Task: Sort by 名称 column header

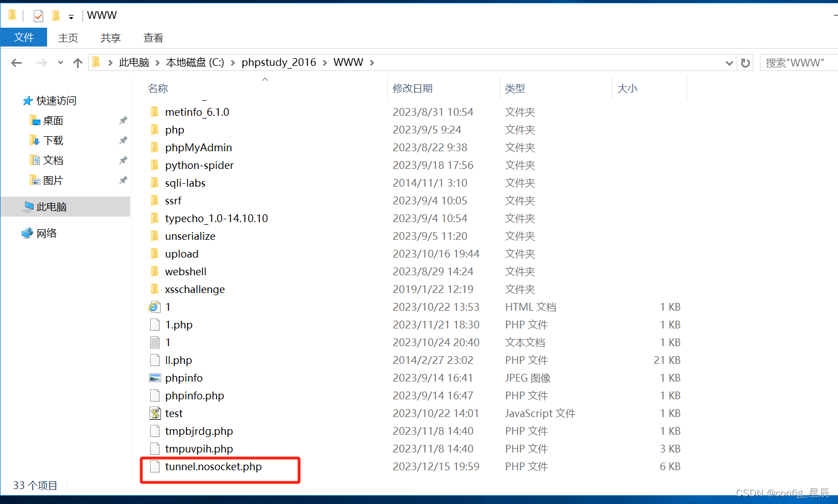Action: (x=158, y=89)
